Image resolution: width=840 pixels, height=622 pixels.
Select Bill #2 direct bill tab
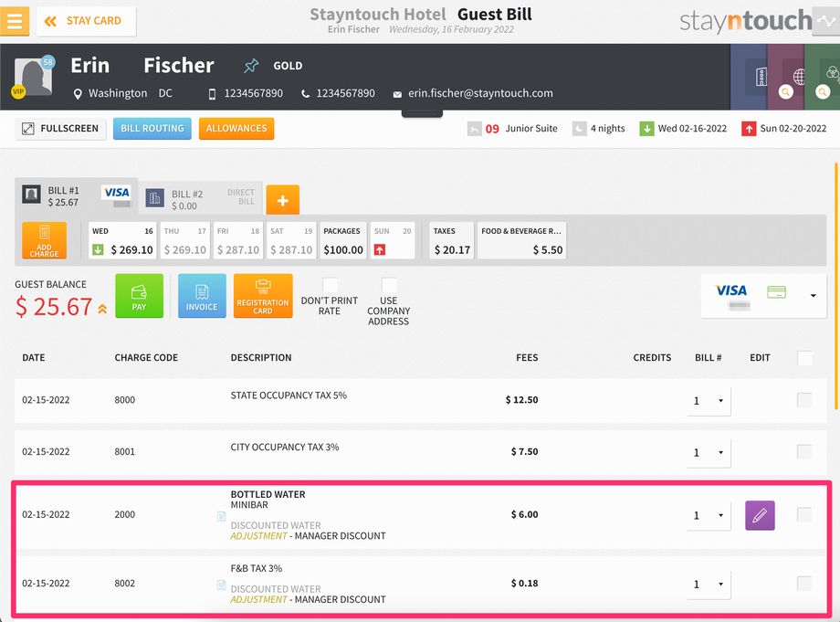pyautogui.click(x=200, y=199)
